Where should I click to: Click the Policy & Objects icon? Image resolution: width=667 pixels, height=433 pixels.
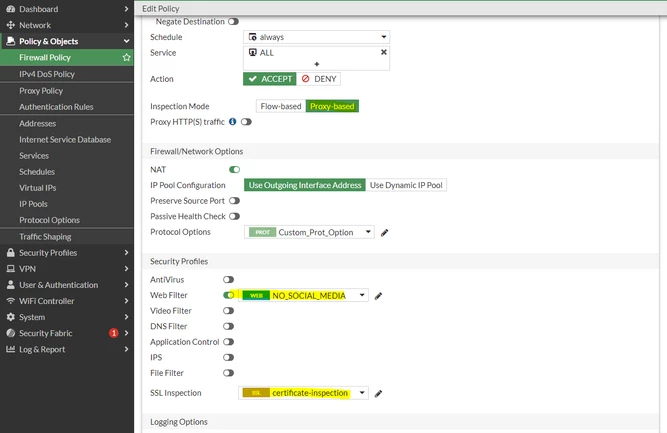(11, 41)
